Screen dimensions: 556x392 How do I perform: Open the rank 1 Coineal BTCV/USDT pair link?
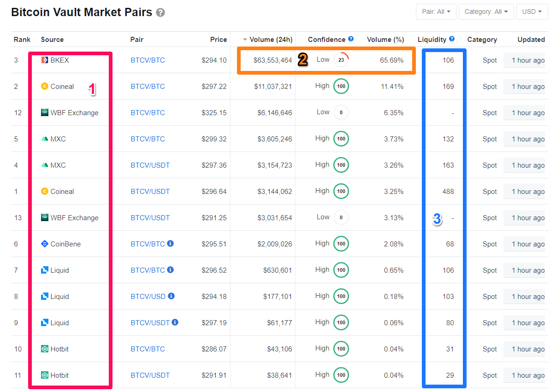pos(150,192)
